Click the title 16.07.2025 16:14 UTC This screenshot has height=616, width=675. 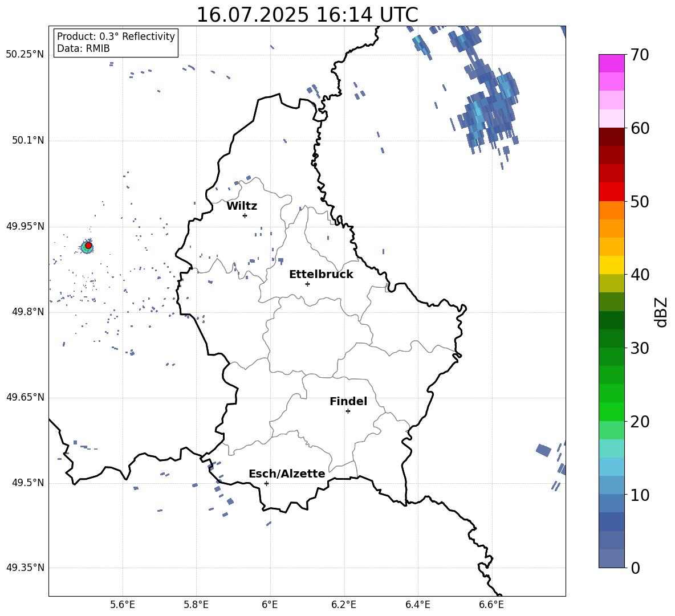[x=307, y=15]
